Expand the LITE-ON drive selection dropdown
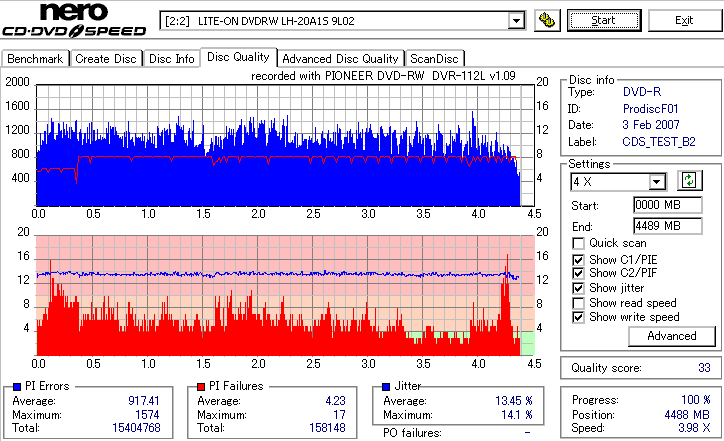 [x=516, y=21]
